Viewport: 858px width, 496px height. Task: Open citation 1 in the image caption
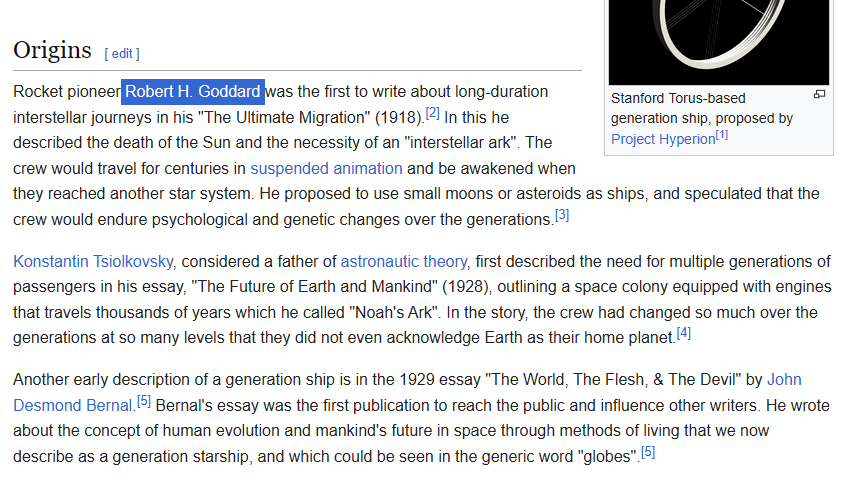pyautogui.click(x=722, y=135)
